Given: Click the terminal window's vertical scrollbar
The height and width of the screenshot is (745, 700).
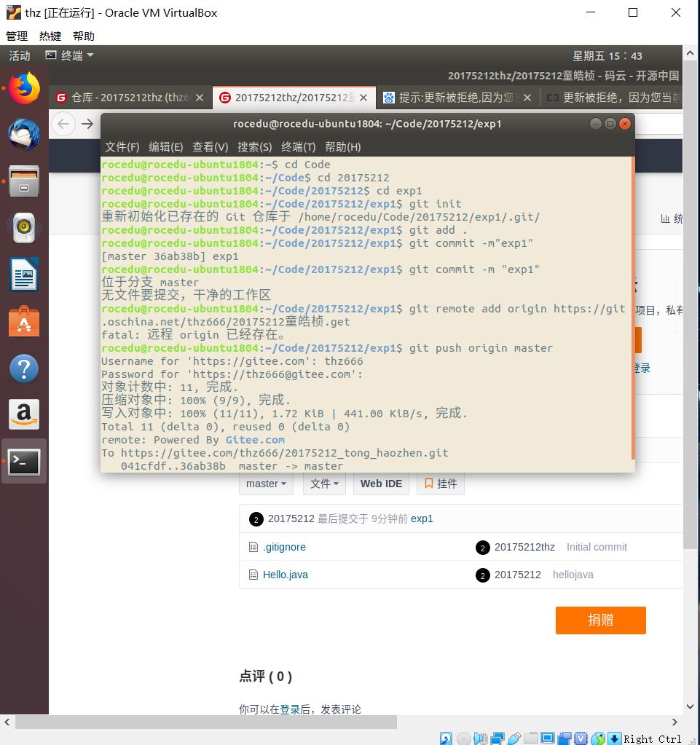Looking at the screenshot, I should pyautogui.click(x=633, y=308).
